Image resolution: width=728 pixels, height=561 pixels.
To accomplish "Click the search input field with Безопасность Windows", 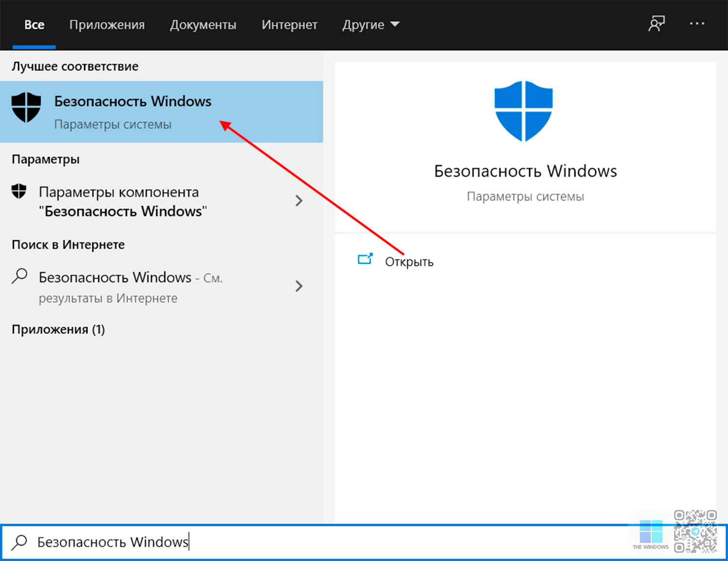I will (x=364, y=542).
